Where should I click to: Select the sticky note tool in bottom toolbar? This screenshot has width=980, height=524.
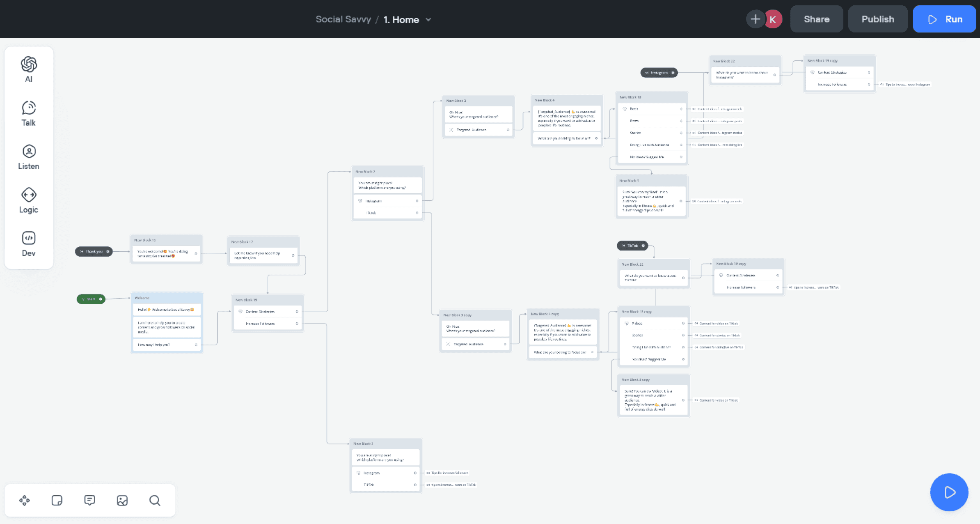pos(57,500)
